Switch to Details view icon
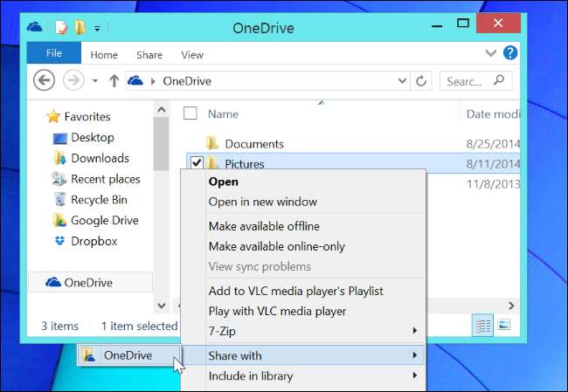 click(x=483, y=326)
